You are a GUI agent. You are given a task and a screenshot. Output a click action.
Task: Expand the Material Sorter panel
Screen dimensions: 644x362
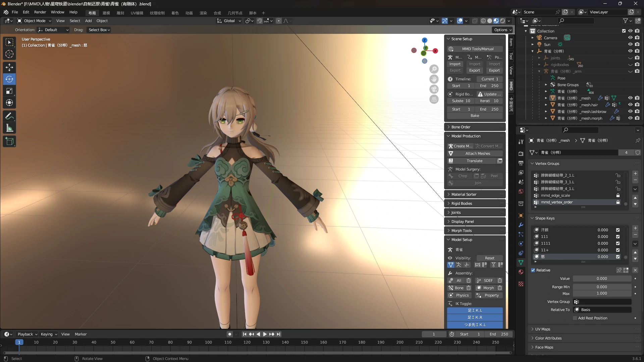[x=475, y=194]
